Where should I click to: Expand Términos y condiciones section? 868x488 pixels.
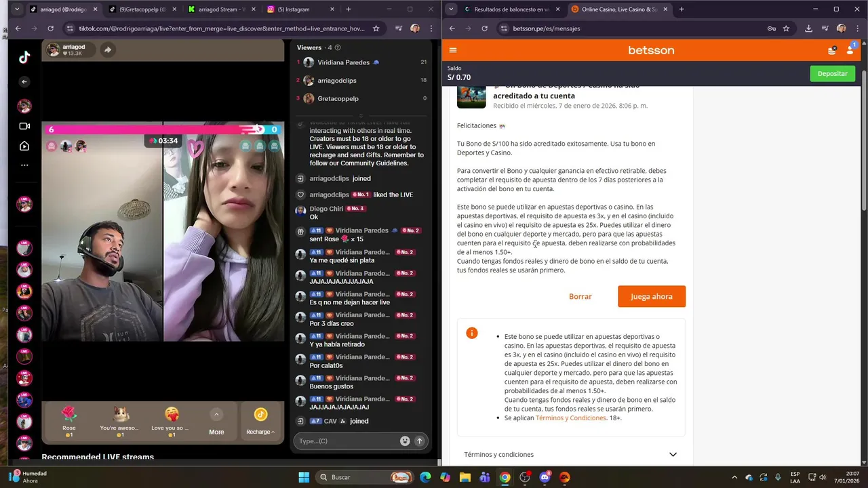571,454
